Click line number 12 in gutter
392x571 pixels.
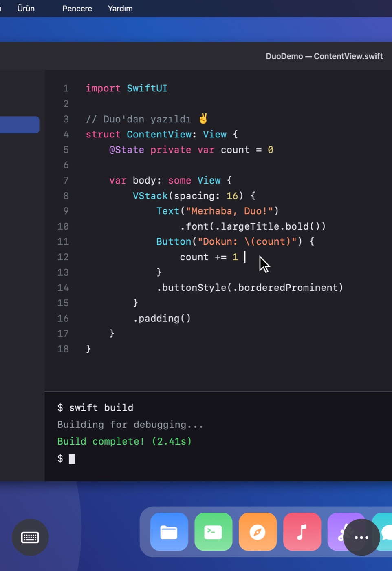pos(63,257)
